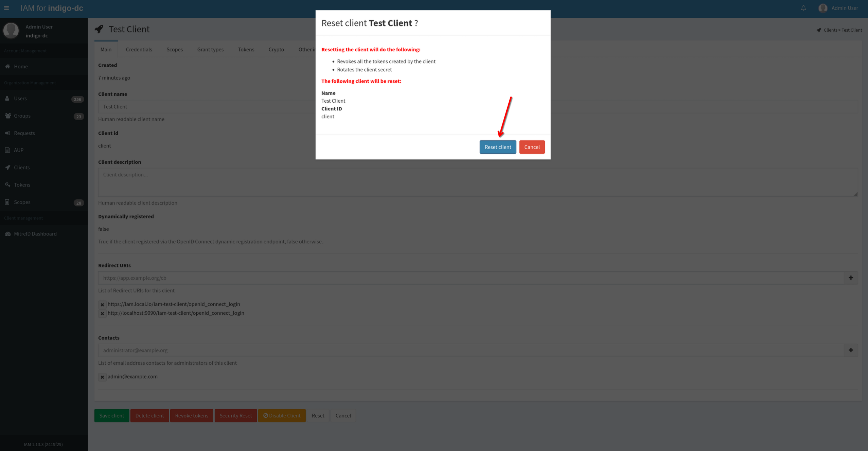
Task: Remove the https://iam.local.io redirect URI
Action: tap(102, 305)
